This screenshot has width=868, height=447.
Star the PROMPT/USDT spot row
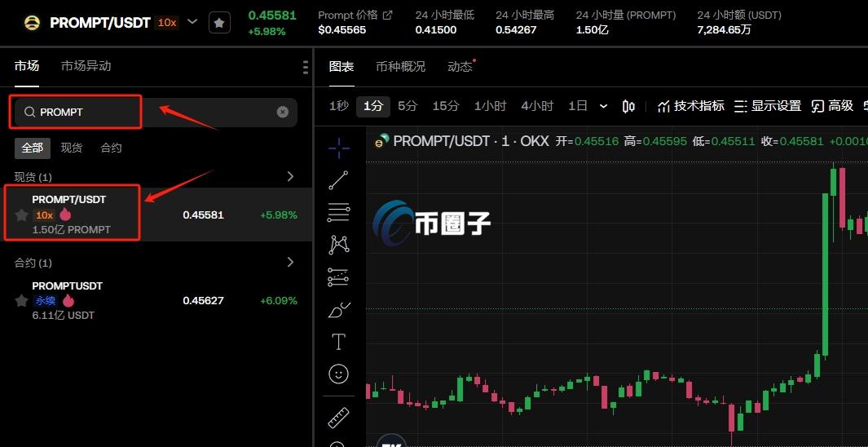[21, 215]
